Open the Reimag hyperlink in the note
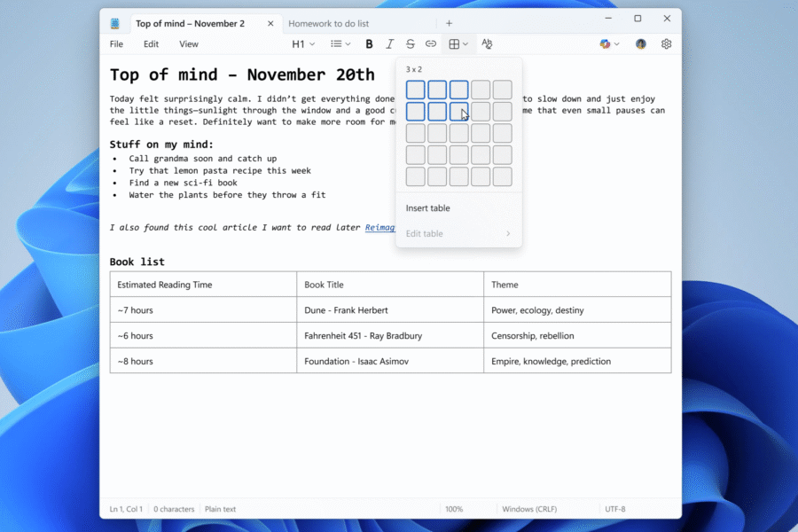The width and height of the screenshot is (798, 532). 379,227
